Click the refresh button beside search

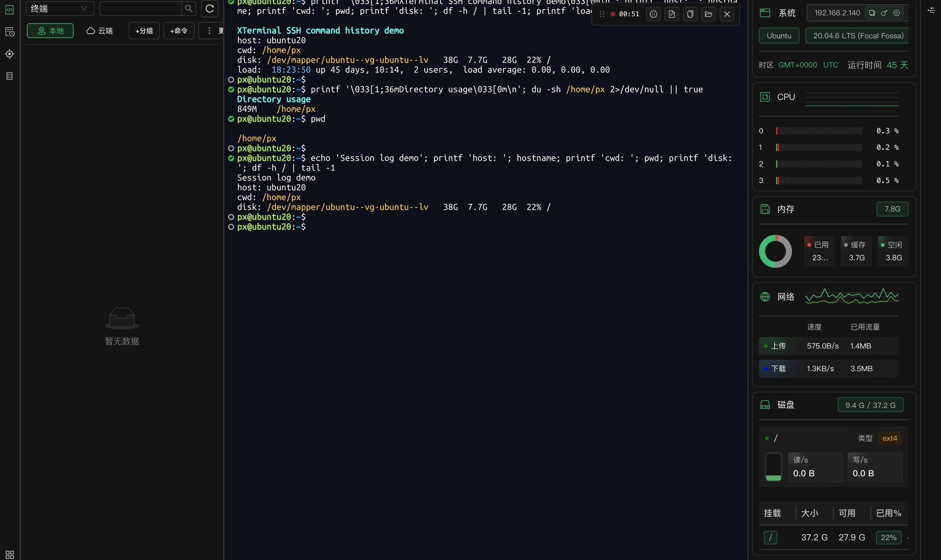(x=209, y=8)
